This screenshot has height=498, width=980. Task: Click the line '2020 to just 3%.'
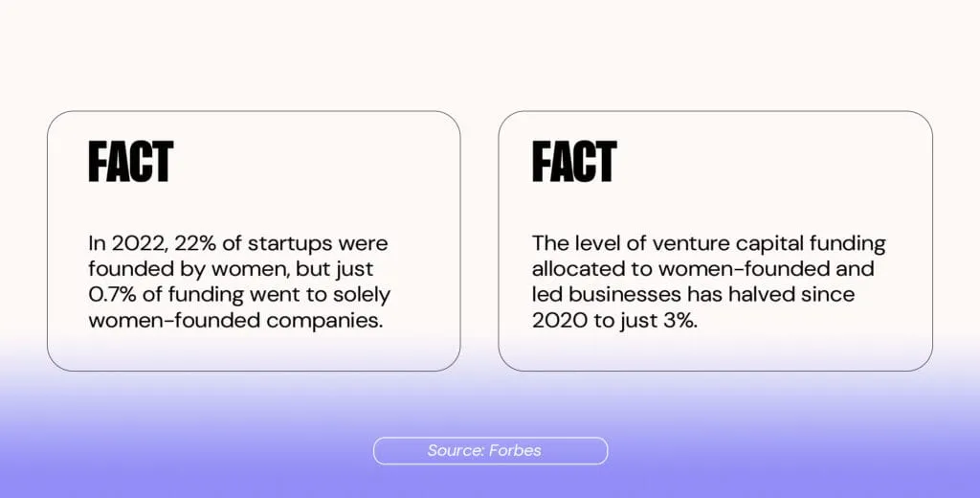pyautogui.click(x=614, y=321)
